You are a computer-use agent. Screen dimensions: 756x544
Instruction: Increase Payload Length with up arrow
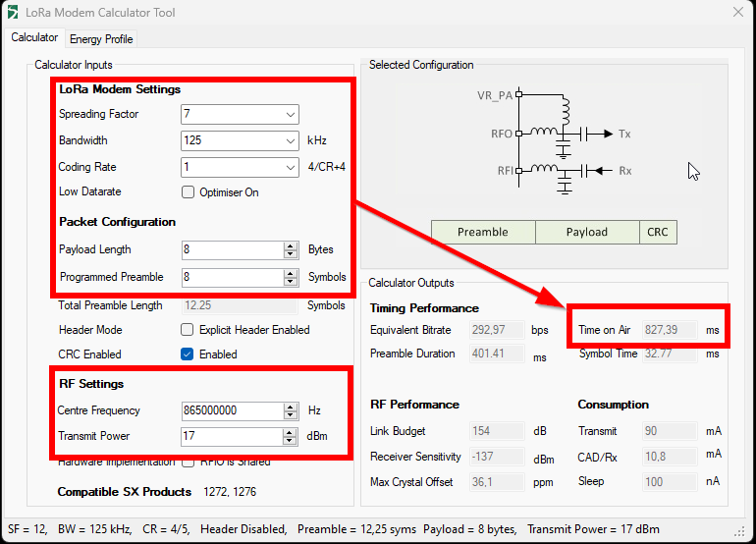[x=291, y=245]
